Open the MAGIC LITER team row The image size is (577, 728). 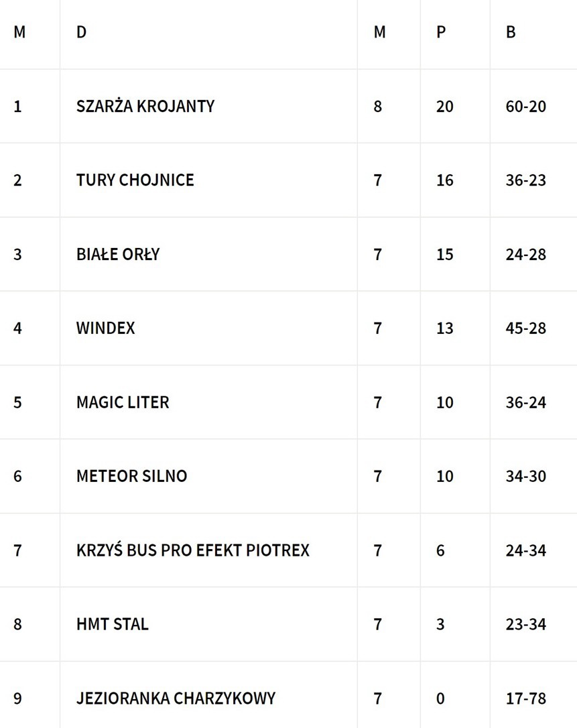point(123,402)
